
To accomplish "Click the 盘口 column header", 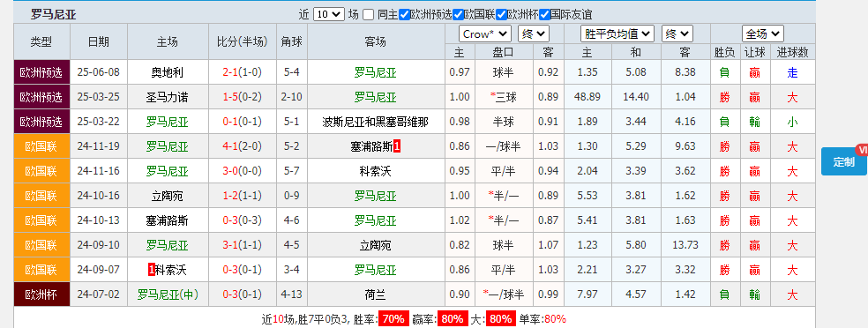I will tap(503, 53).
